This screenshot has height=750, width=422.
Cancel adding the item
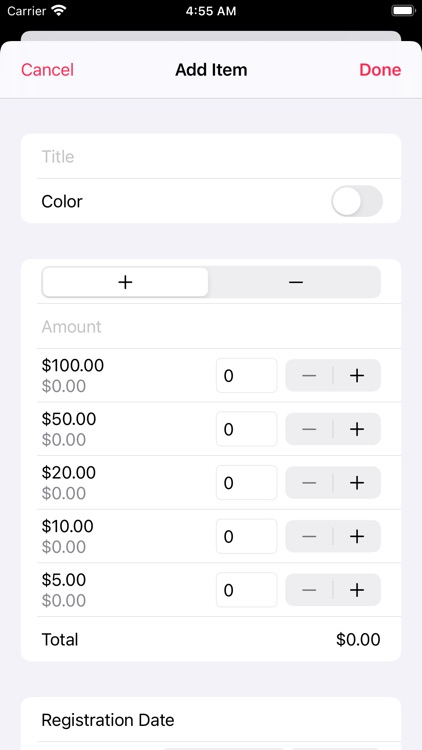coord(47,70)
